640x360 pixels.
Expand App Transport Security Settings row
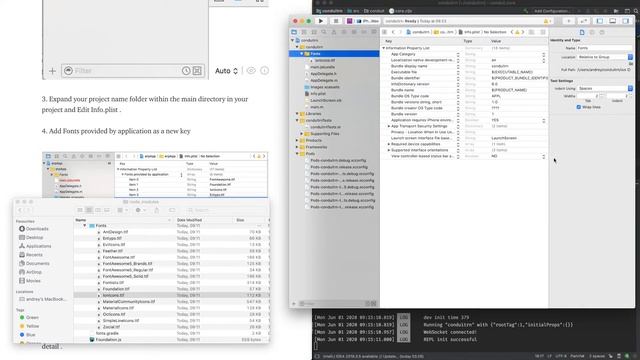point(389,126)
